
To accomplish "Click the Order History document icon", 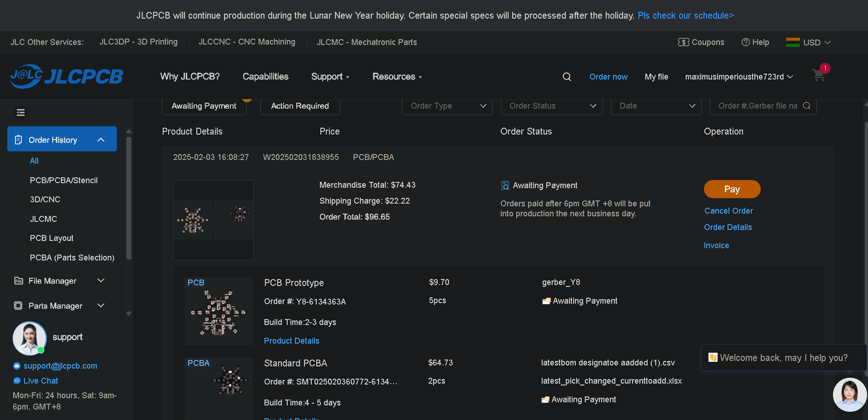I will pos(18,140).
